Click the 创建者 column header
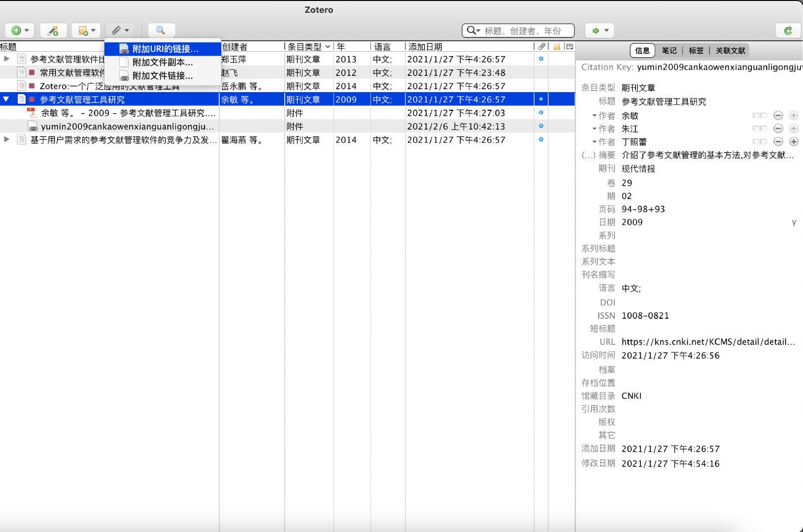This screenshot has width=803, height=532. [x=252, y=46]
